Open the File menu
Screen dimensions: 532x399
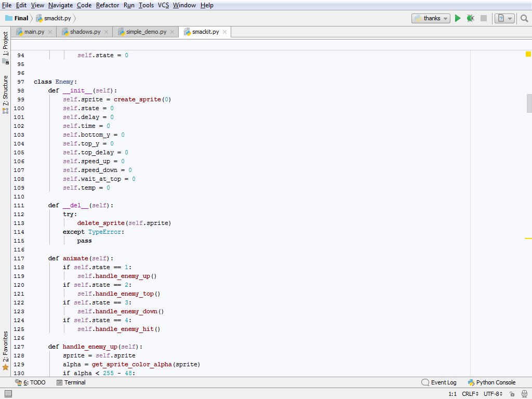click(x=6, y=5)
